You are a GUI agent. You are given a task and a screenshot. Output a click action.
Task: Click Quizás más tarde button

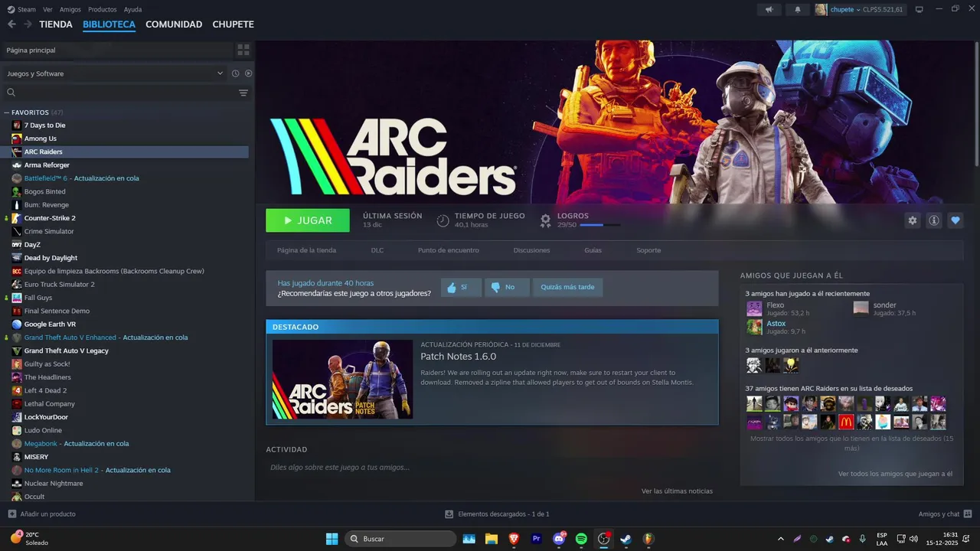[x=567, y=287]
